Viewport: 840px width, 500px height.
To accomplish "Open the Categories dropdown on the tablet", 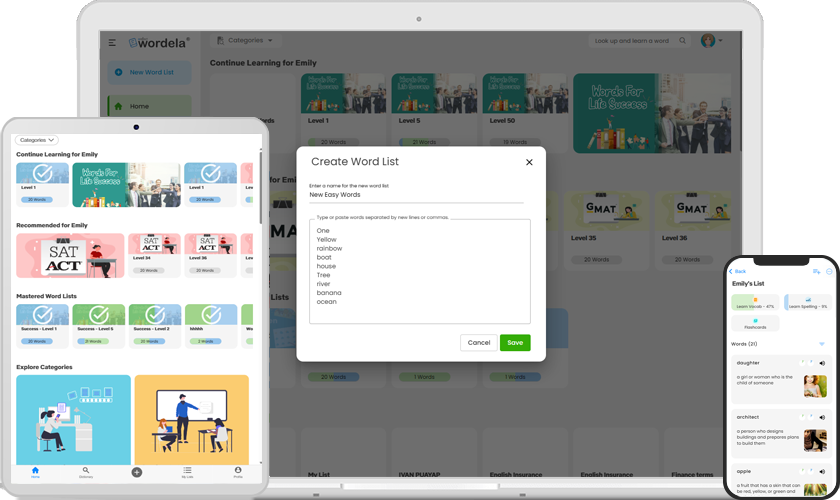I will [37, 140].
